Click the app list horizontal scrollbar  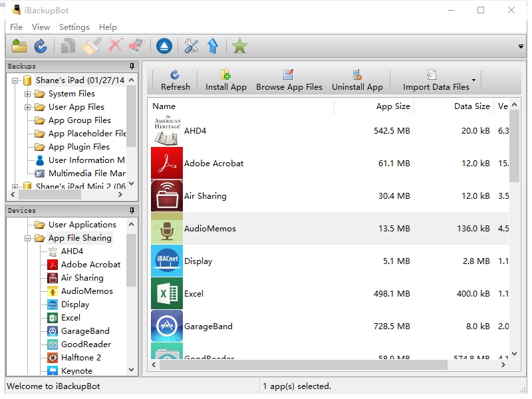(303, 365)
